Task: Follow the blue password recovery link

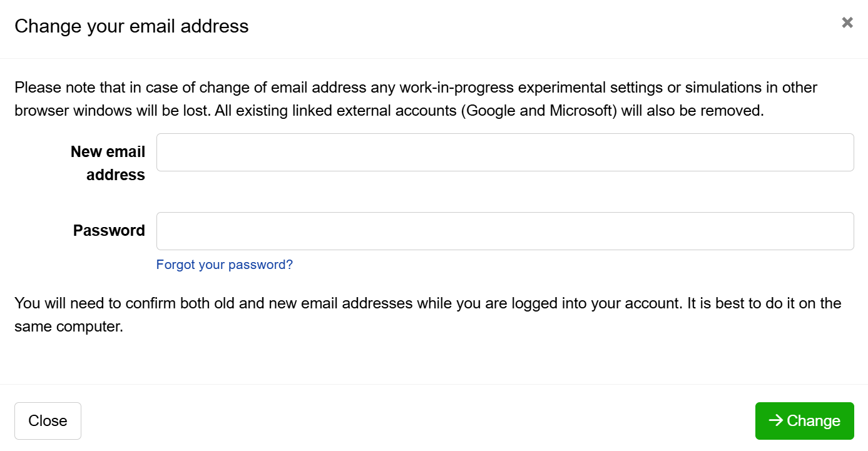Action: (224, 265)
